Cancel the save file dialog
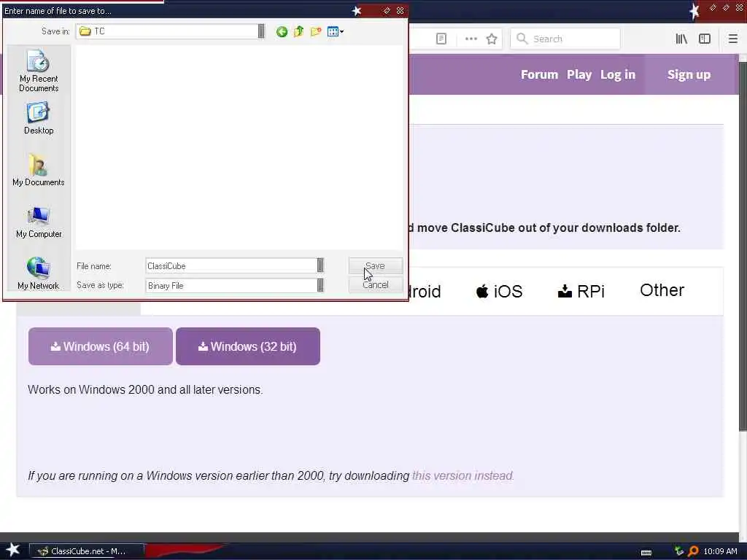747x560 pixels. coord(376,285)
